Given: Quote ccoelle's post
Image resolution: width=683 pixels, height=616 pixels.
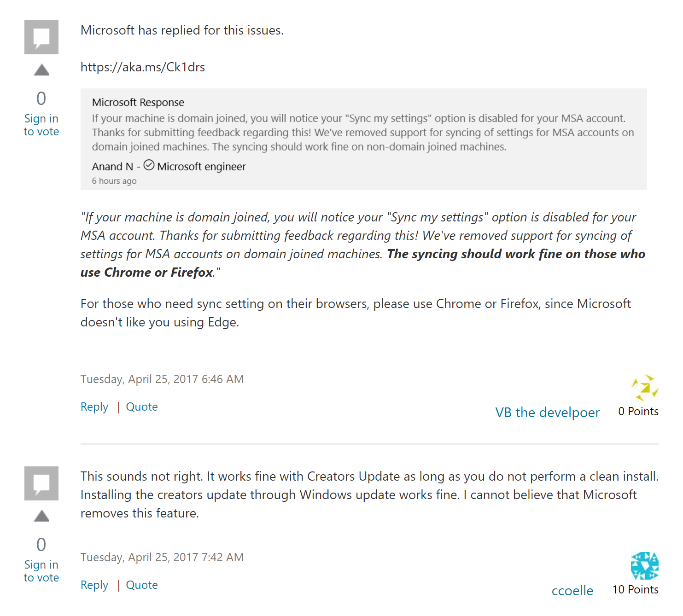Looking at the screenshot, I should tap(142, 585).
